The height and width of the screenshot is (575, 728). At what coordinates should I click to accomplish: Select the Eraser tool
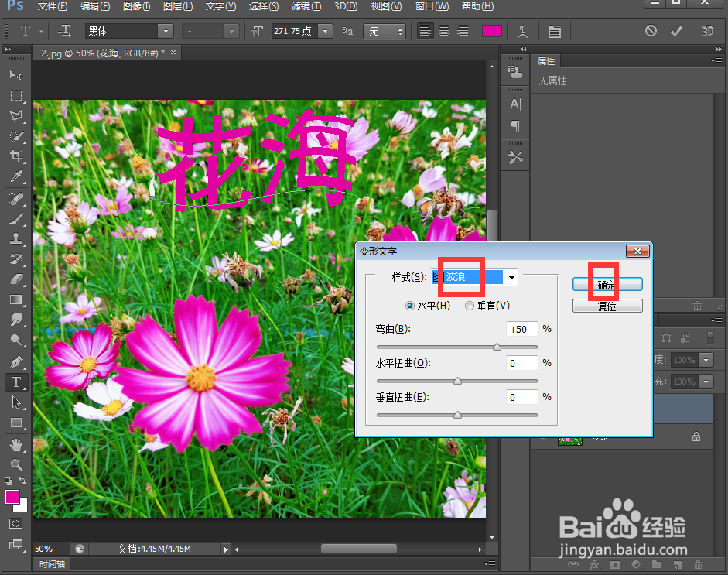point(16,279)
